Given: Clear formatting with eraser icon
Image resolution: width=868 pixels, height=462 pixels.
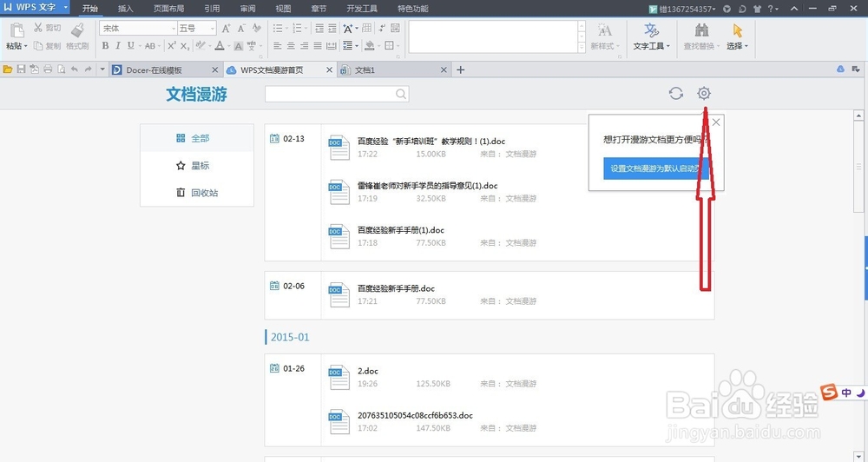Looking at the screenshot, I should point(256,29).
